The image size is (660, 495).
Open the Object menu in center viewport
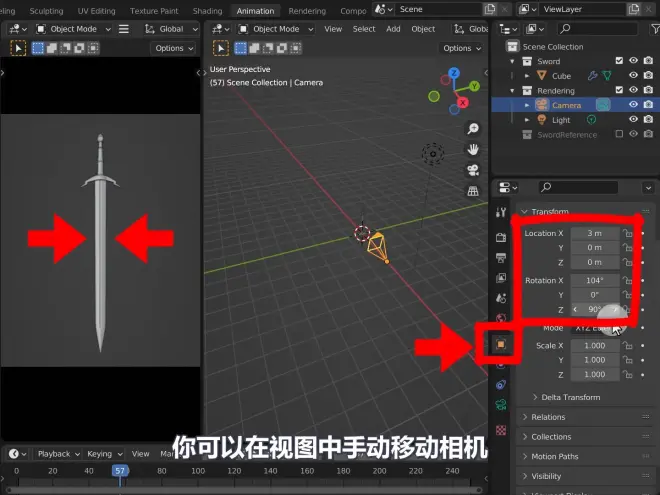pyautogui.click(x=423, y=29)
